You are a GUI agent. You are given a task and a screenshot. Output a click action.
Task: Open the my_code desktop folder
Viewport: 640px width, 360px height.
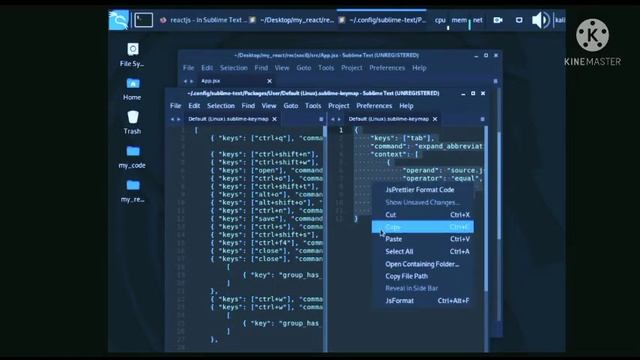132,157
